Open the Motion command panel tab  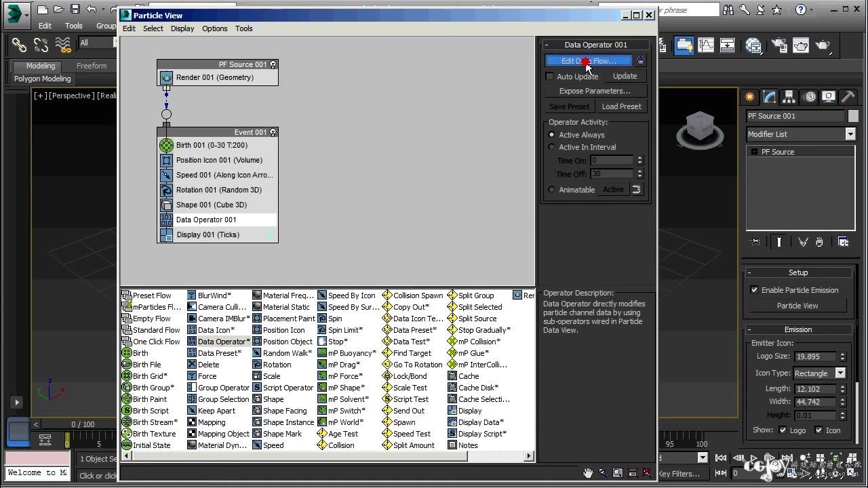809,97
